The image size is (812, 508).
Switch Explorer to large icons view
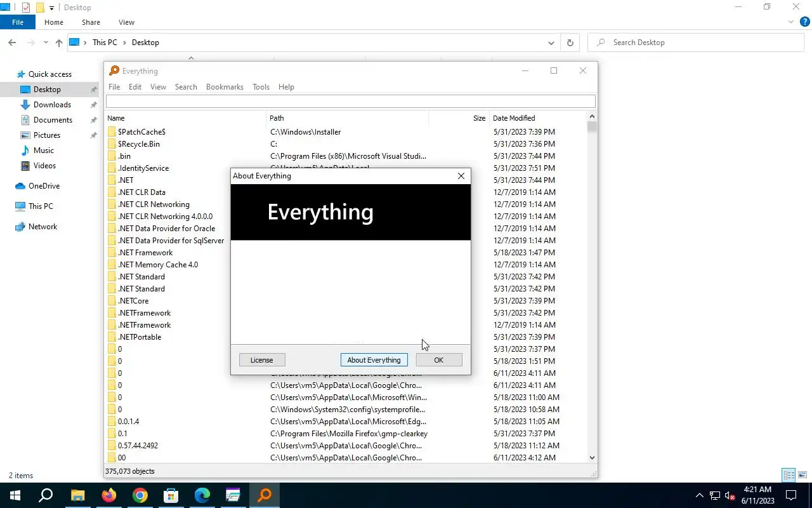click(x=802, y=475)
